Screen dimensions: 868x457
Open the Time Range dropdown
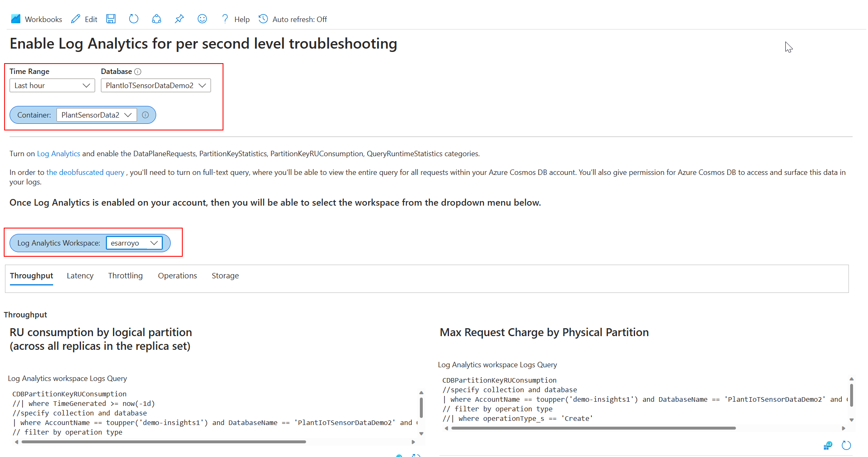(x=52, y=85)
